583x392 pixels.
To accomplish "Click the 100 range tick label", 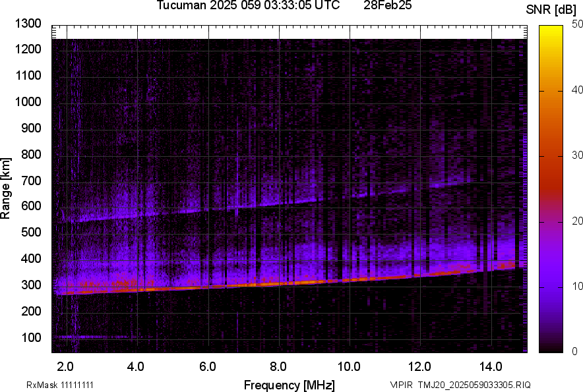I will tap(32, 337).
